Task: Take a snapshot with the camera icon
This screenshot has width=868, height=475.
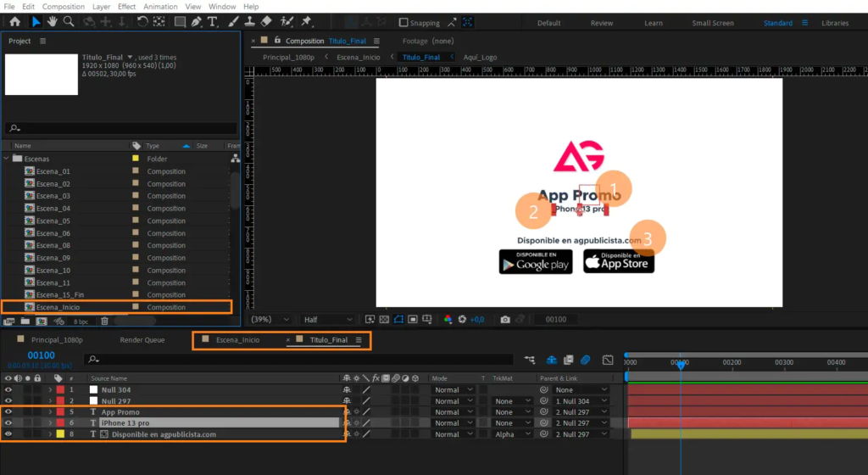Action: (x=505, y=320)
